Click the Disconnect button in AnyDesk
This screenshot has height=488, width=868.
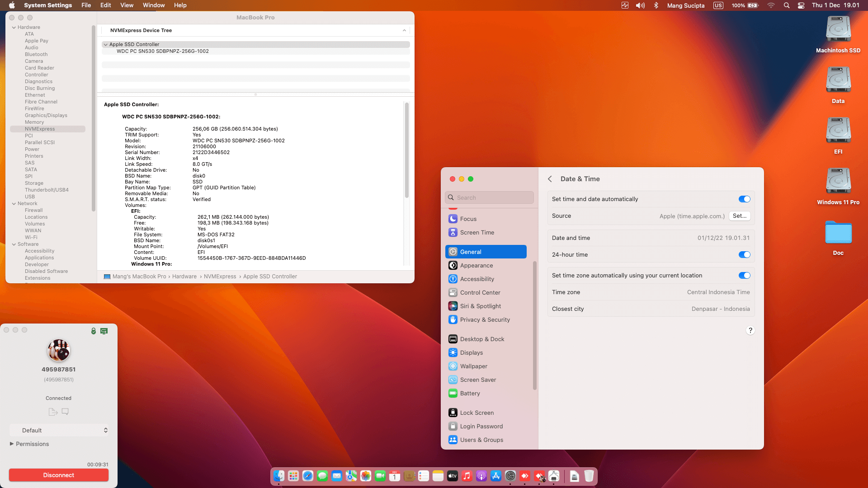tap(59, 475)
